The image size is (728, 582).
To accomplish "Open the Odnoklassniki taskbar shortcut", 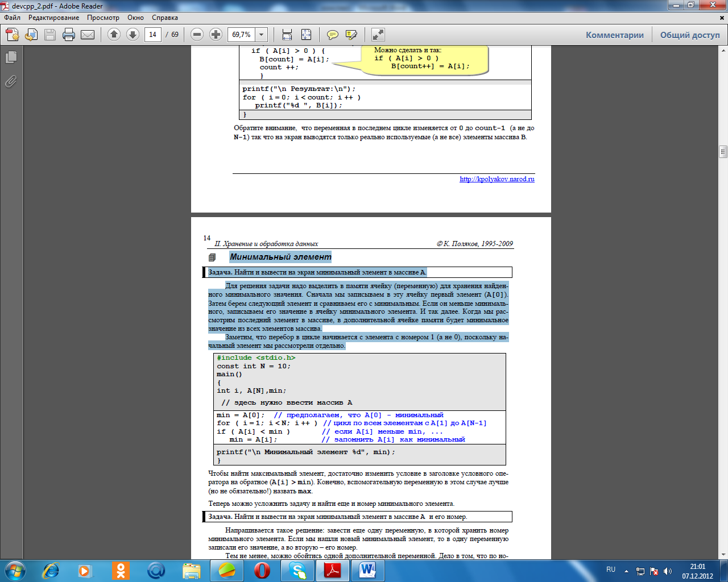I will 121,570.
